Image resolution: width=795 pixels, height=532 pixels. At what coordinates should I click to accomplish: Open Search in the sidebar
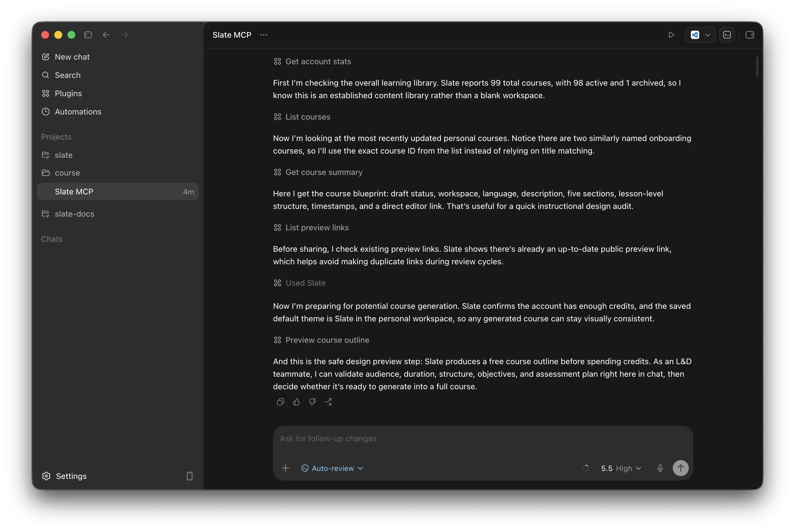click(x=61, y=75)
